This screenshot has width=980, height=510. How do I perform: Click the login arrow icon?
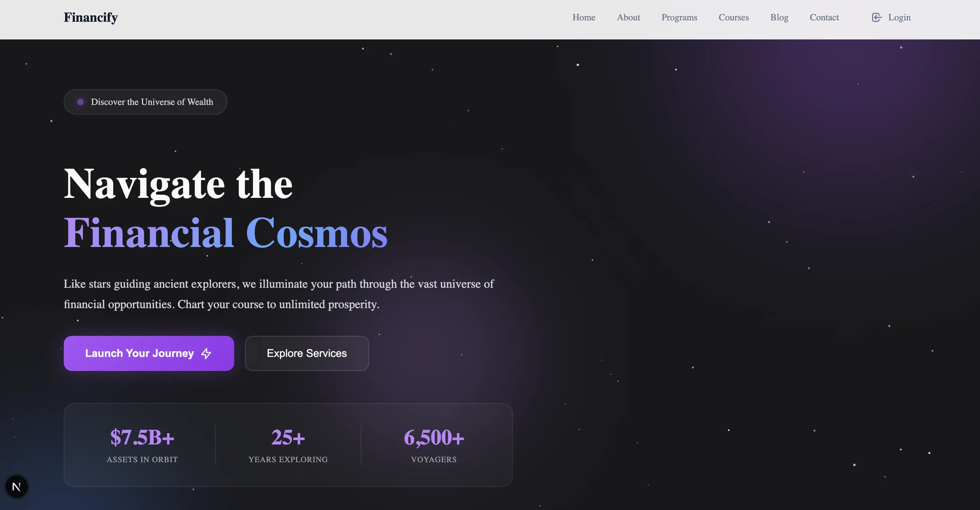tap(876, 17)
